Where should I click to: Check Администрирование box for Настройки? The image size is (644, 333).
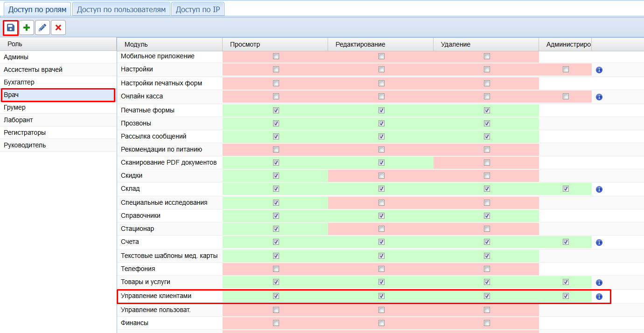[566, 69]
